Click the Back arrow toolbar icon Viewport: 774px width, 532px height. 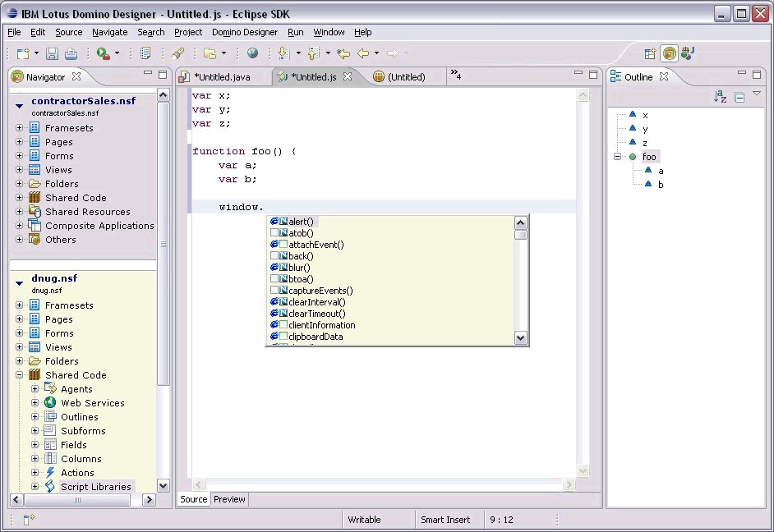(x=363, y=53)
